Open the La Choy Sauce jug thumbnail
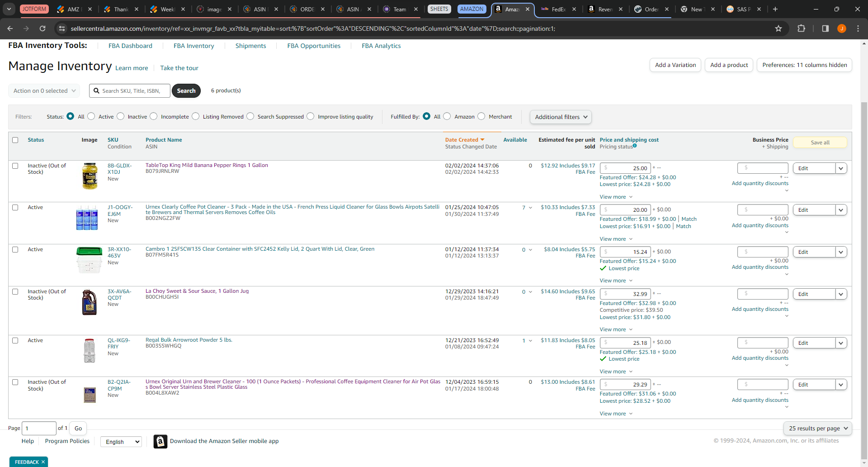 [89, 302]
